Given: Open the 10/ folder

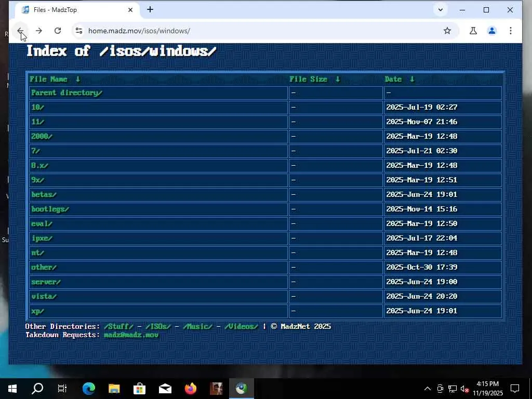Looking at the screenshot, I should pos(37,108).
